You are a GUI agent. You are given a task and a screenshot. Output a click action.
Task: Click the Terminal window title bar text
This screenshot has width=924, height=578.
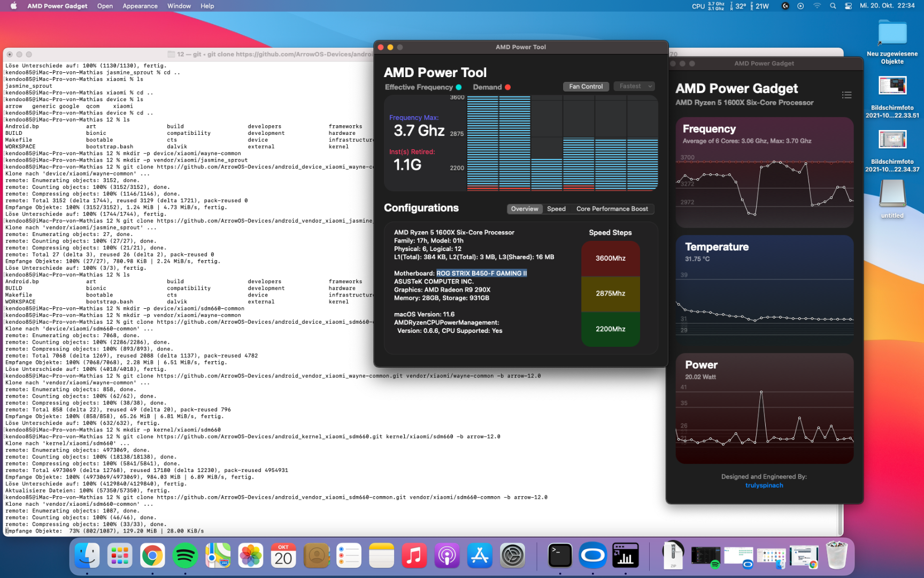275,54
